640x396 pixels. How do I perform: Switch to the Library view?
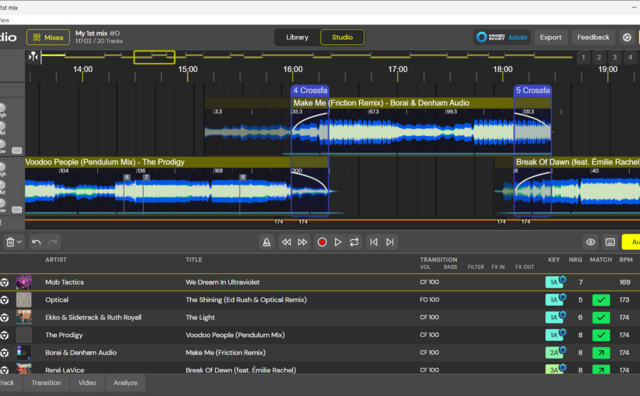coord(297,37)
